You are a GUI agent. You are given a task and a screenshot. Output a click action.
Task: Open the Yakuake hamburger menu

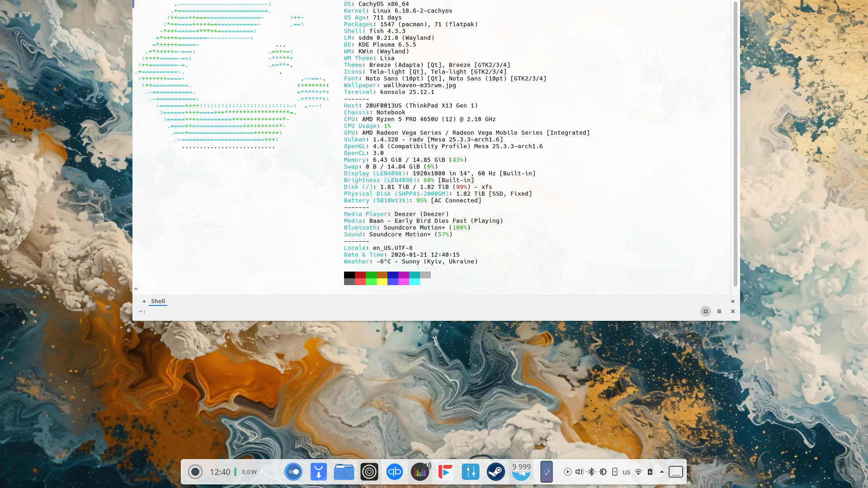(719, 311)
